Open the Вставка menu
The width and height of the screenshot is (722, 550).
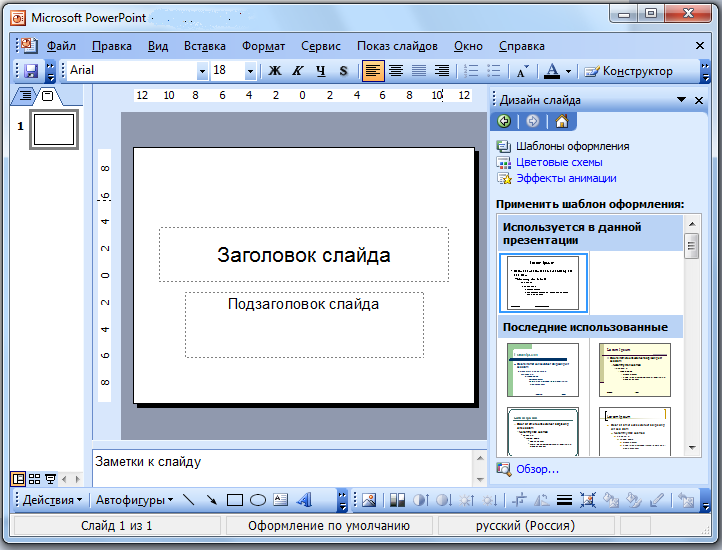[x=204, y=46]
